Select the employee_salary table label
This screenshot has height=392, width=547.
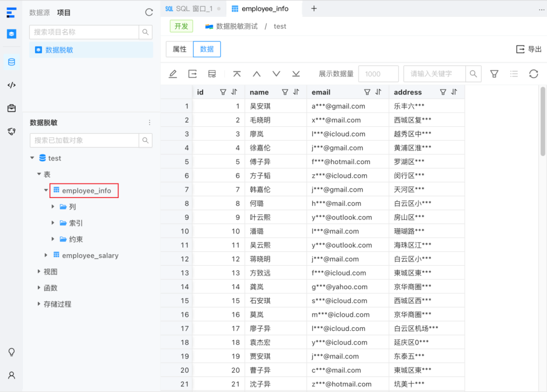[90, 255]
